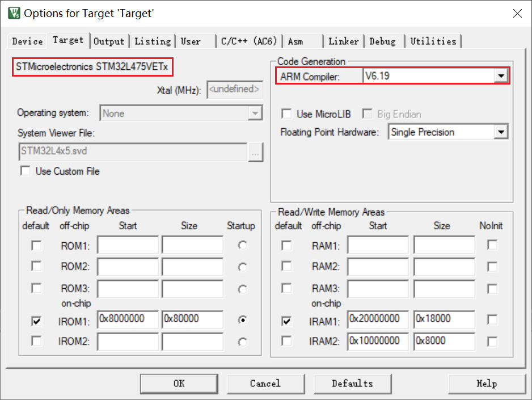Screen dimensions: 532x400
Task: Check the ROM1 default checkbox
Action: [36, 245]
